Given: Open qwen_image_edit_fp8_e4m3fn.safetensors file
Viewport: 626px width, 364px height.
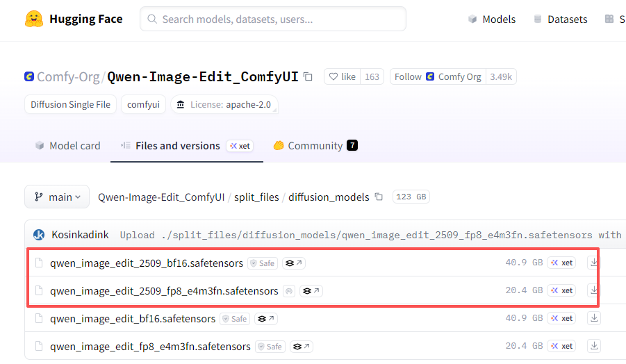Looking at the screenshot, I should [x=150, y=347].
